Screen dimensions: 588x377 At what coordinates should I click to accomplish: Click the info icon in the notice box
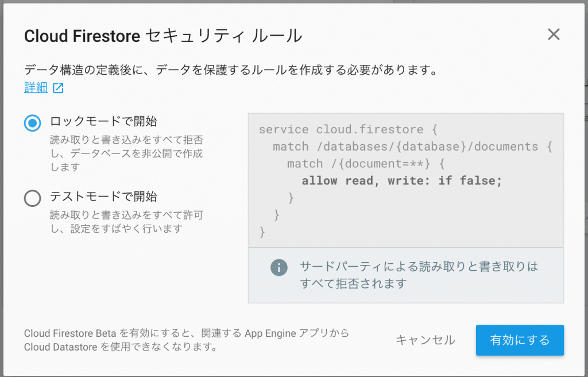tap(278, 268)
